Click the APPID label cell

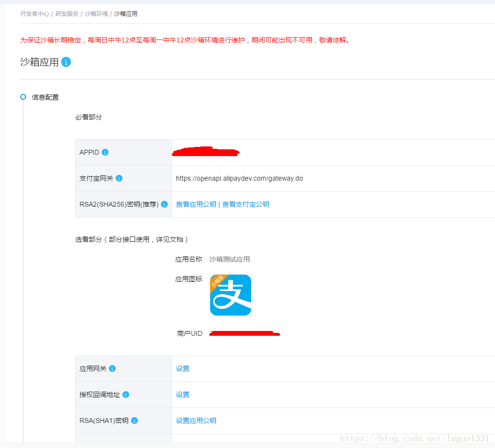[x=124, y=152]
